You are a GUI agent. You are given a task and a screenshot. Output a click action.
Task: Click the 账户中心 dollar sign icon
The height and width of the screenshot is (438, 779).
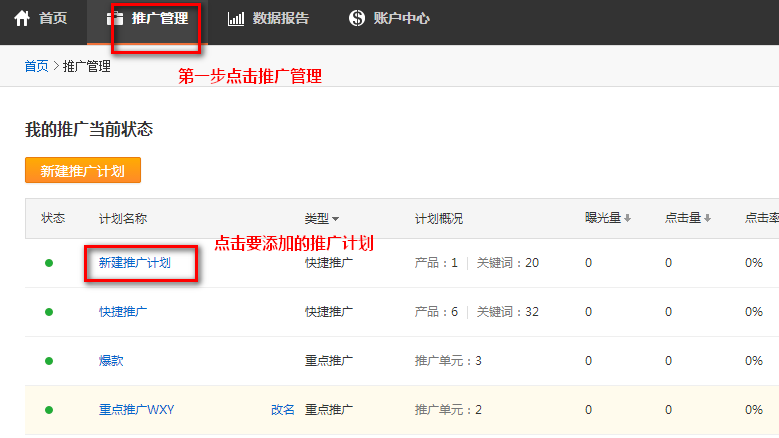(357, 18)
